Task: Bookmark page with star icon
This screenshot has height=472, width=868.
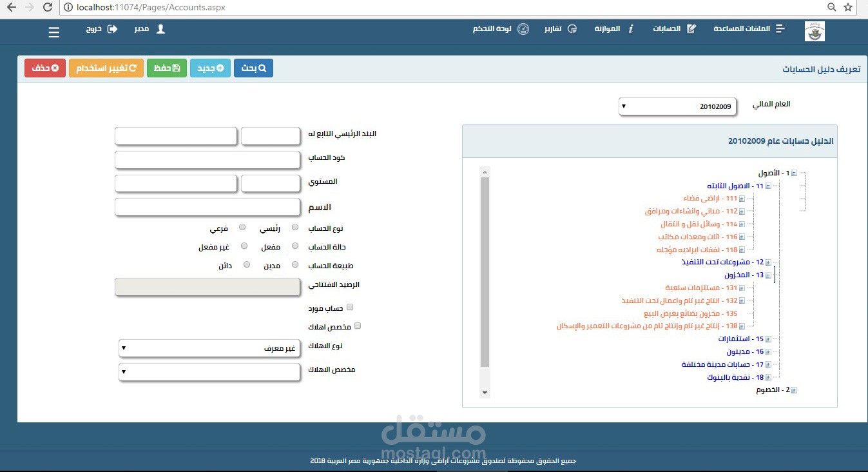Action: click(848, 8)
